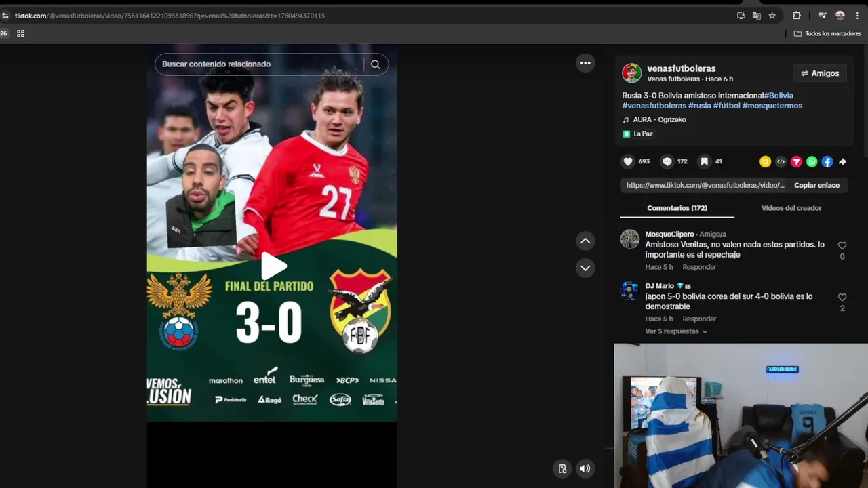Mute the video with the speaker icon
This screenshot has width=868, height=488.
(x=585, y=468)
